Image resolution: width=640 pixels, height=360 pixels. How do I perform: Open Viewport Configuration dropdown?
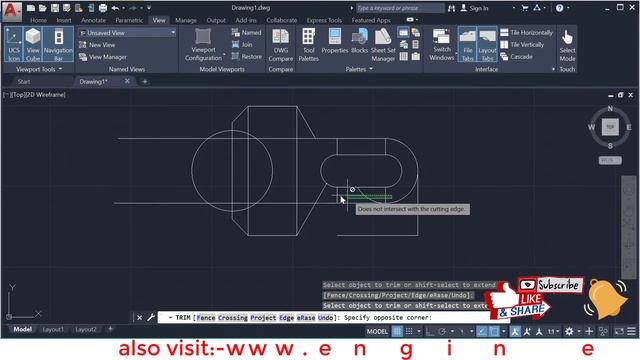pyautogui.click(x=203, y=44)
